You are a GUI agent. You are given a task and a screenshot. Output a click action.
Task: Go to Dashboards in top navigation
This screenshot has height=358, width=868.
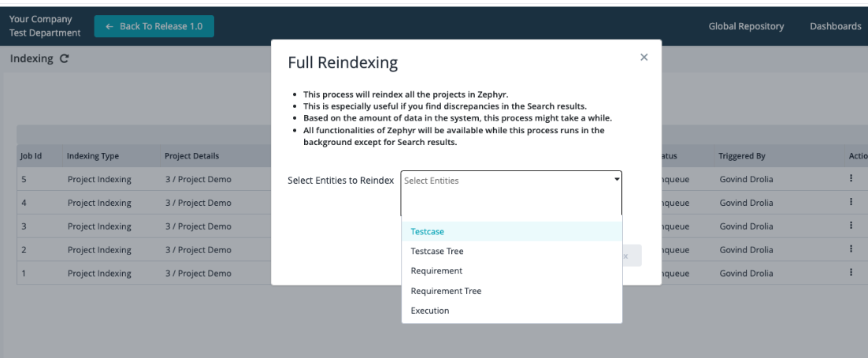[835, 27]
